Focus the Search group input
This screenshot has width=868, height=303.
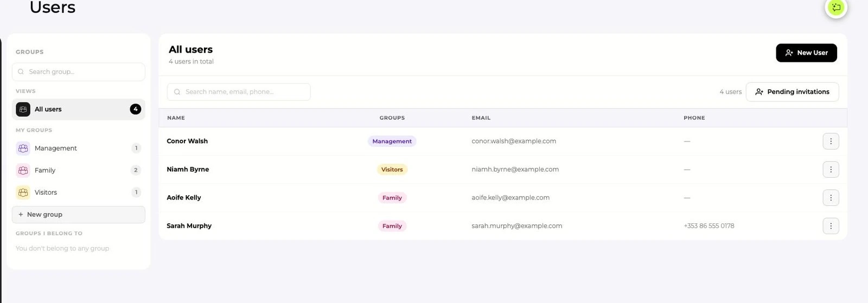coord(79,72)
